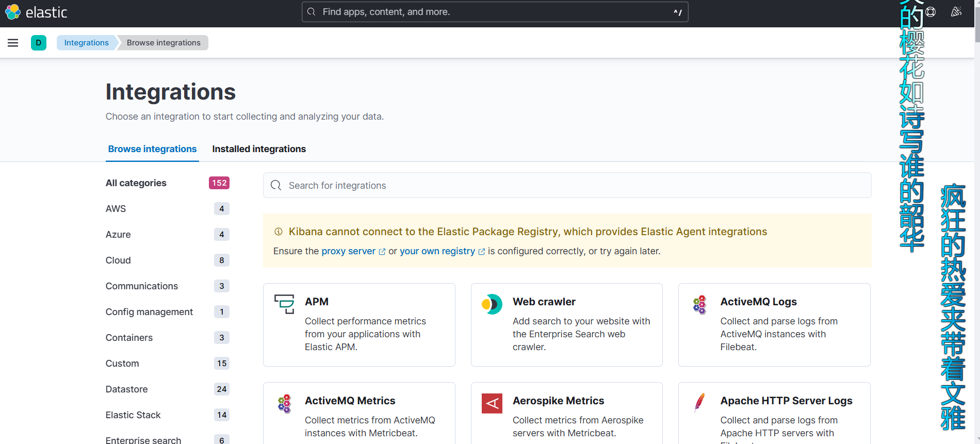
Task: Open the your own registry link
Action: coord(437,251)
